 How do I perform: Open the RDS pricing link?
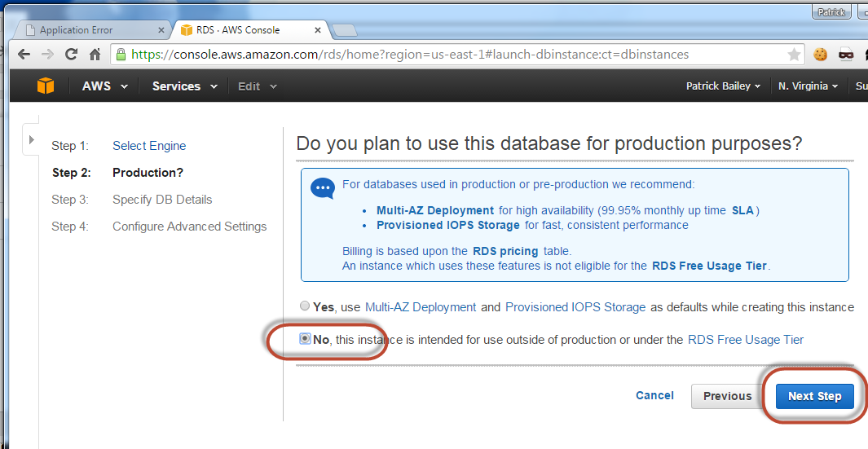(x=505, y=251)
